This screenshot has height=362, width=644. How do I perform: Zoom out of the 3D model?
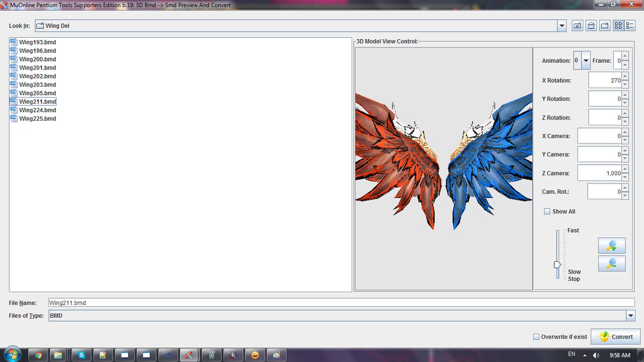click(x=612, y=263)
